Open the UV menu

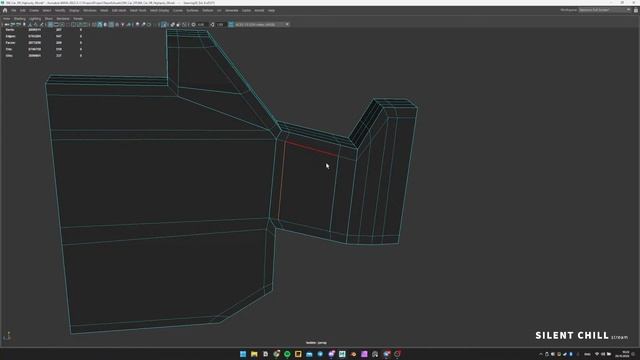219,10
